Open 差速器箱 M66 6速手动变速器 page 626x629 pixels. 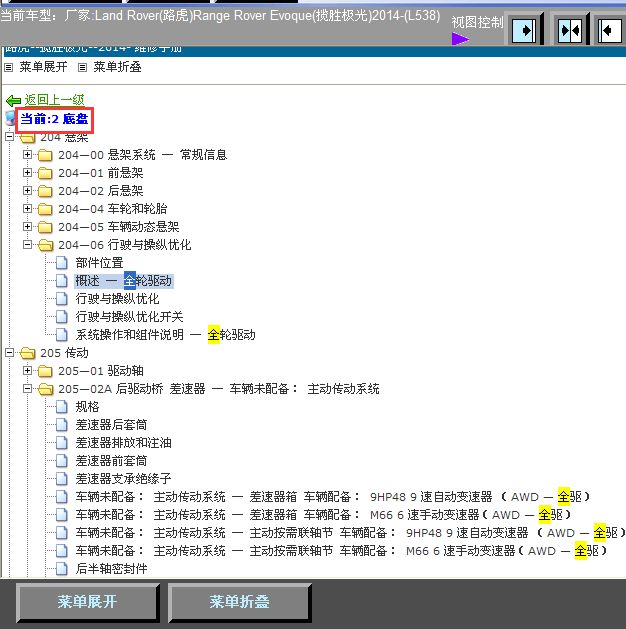tap(323, 515)
